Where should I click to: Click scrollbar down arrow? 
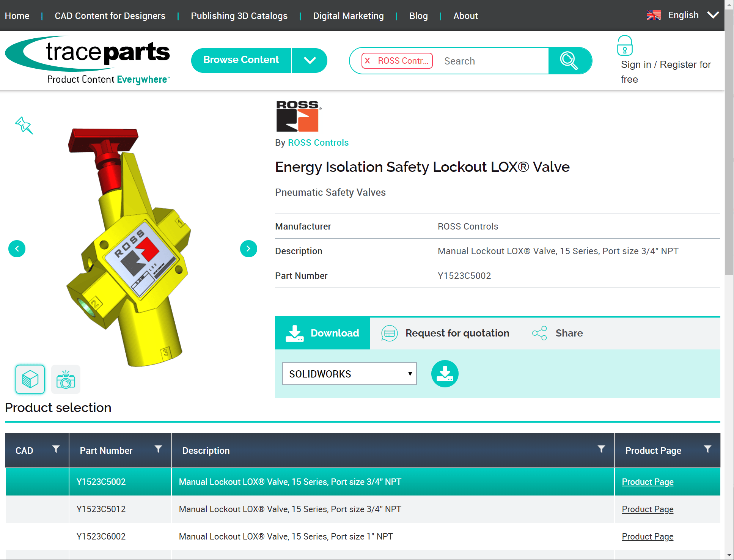[x=729, y=555]
